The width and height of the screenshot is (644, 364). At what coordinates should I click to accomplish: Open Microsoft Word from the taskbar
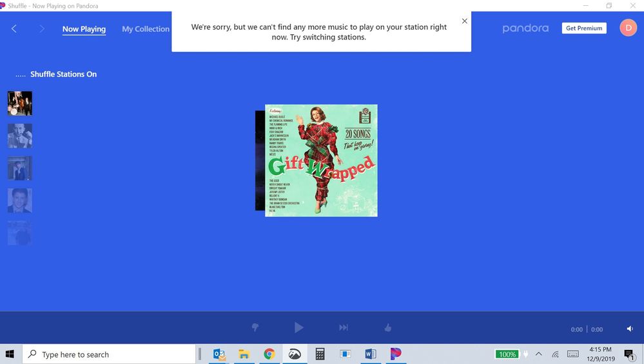(x=370, y=354)
